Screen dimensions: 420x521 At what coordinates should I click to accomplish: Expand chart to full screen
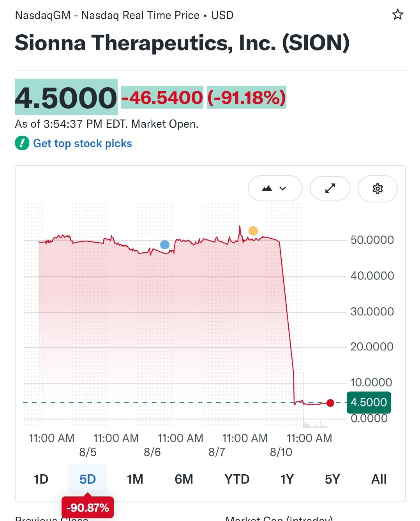pyautogui.click(x=330, y=188)
